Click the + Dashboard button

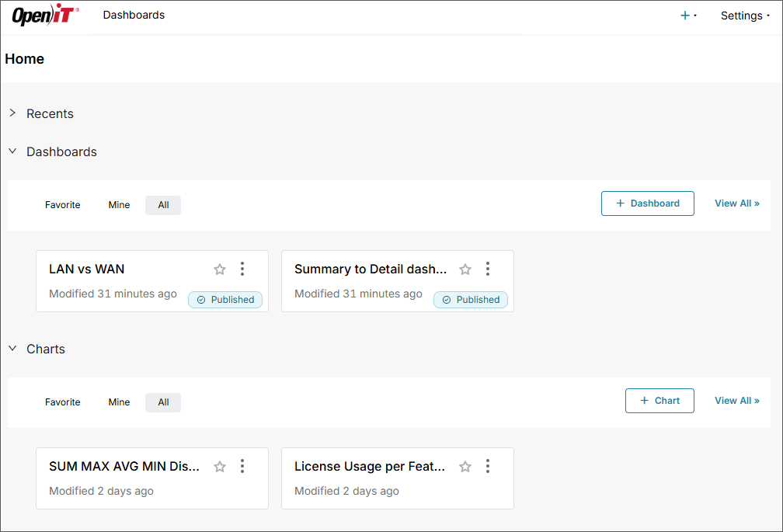point(647,203)
